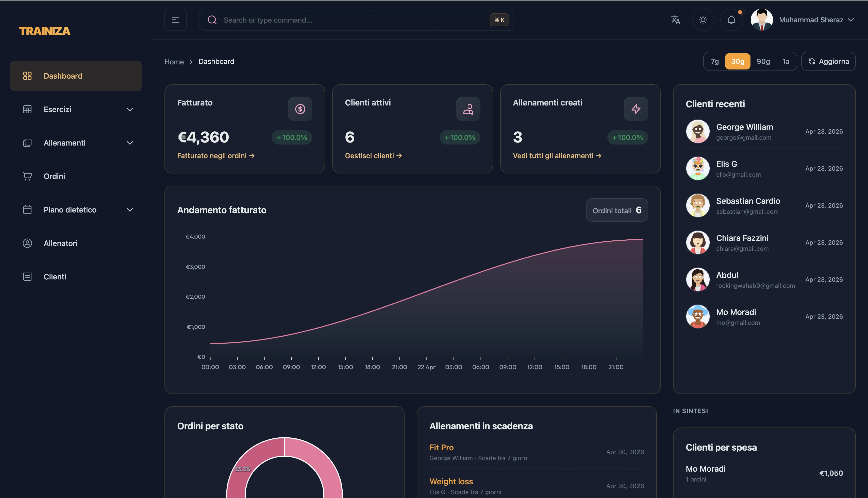Screen dimensions: 868x498
Task: Open Allenatori in the sidebar menu
Action: pyautogui.click(x=76, y=243)
